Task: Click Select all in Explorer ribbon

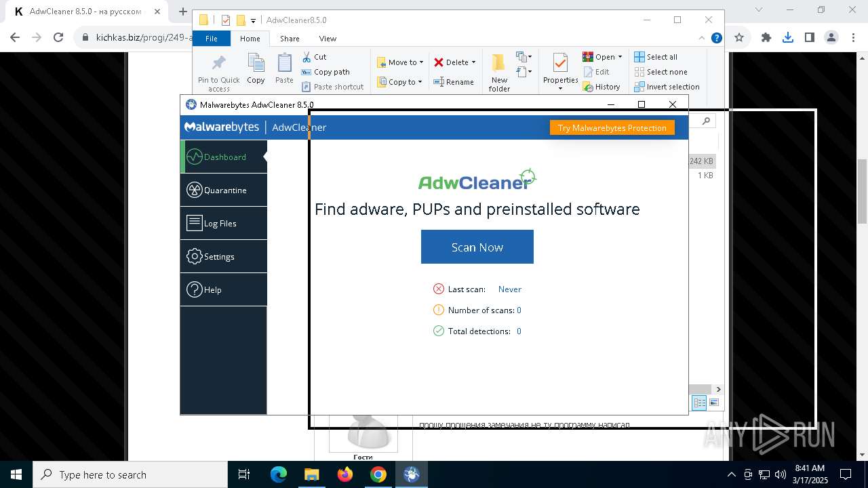Action: (656, 57)
